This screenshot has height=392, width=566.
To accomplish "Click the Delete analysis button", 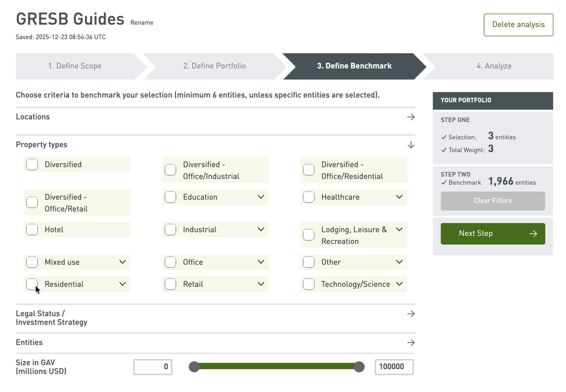I will (x=518, y=25).
